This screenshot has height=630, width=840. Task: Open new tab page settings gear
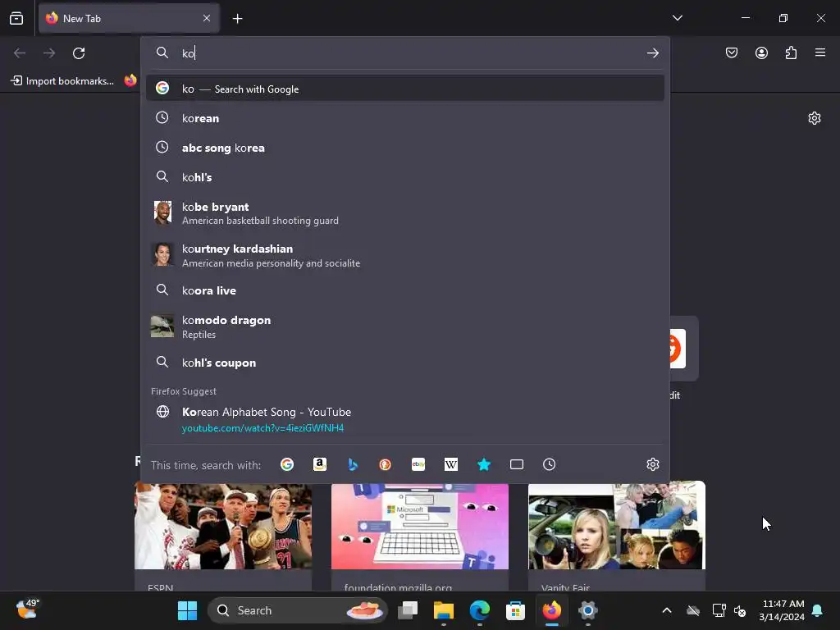pyautogui.click(x=815, y=118)
